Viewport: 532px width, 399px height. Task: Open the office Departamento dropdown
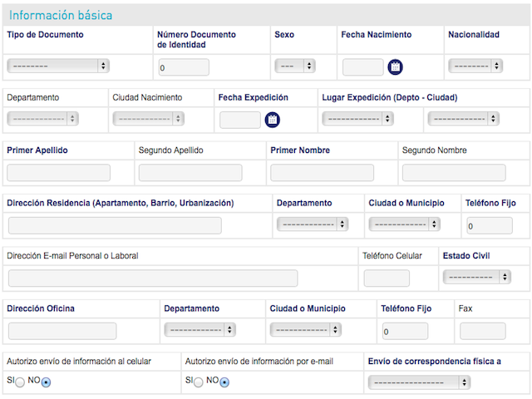pyautogui.click(x=199, y=329)
